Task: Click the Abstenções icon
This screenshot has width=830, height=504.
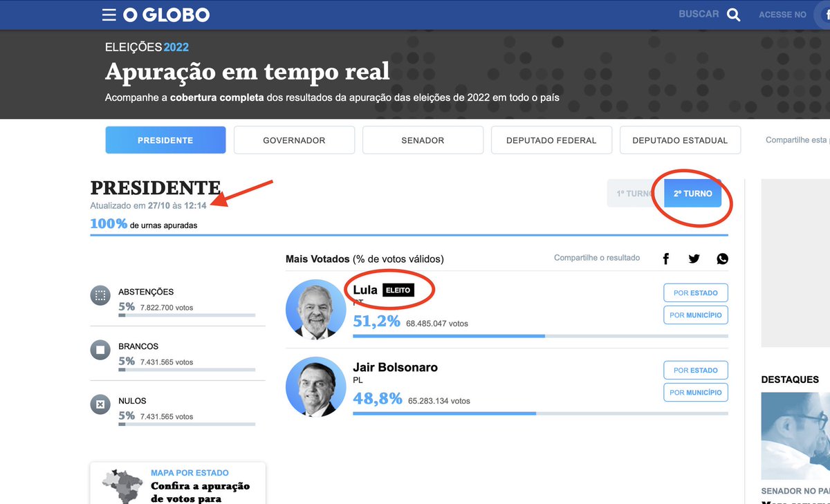Action: click(x=100, y=297)
